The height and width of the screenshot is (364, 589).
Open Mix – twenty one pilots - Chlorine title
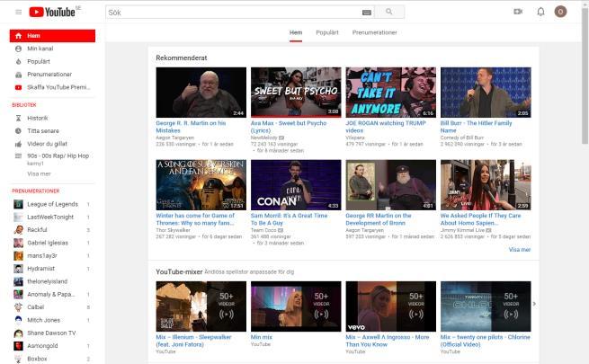pyautogui.click(x=486, y=341)
